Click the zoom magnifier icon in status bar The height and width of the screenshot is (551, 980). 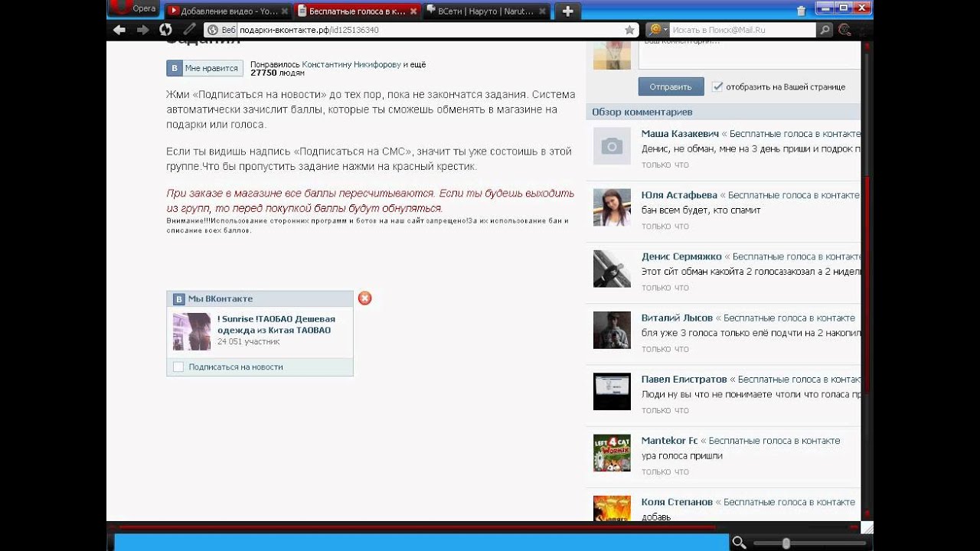739,543
